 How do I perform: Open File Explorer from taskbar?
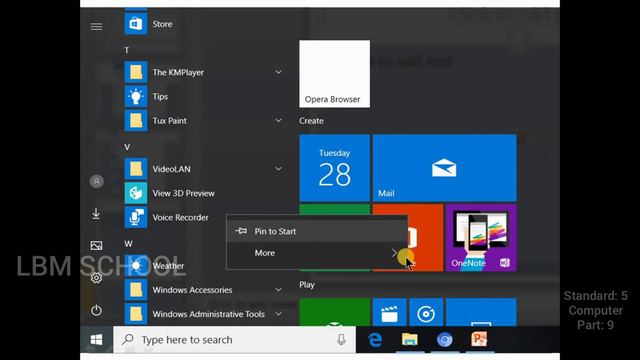410,340
